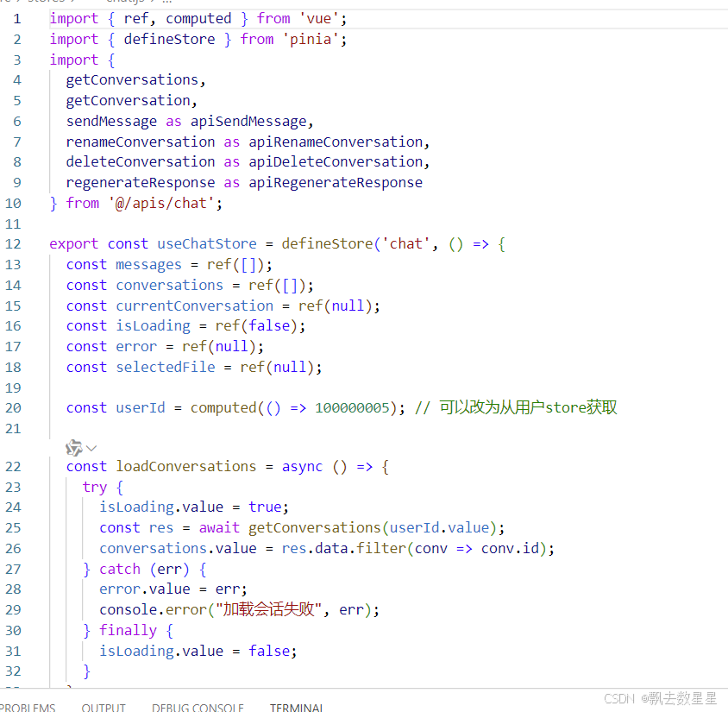Click 'conversations' declaration on line 14
728x712 pixels.
click(169, 286)
